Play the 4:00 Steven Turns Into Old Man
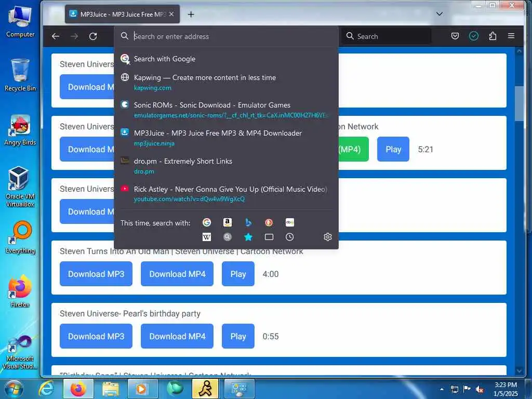 coord(238,274)
